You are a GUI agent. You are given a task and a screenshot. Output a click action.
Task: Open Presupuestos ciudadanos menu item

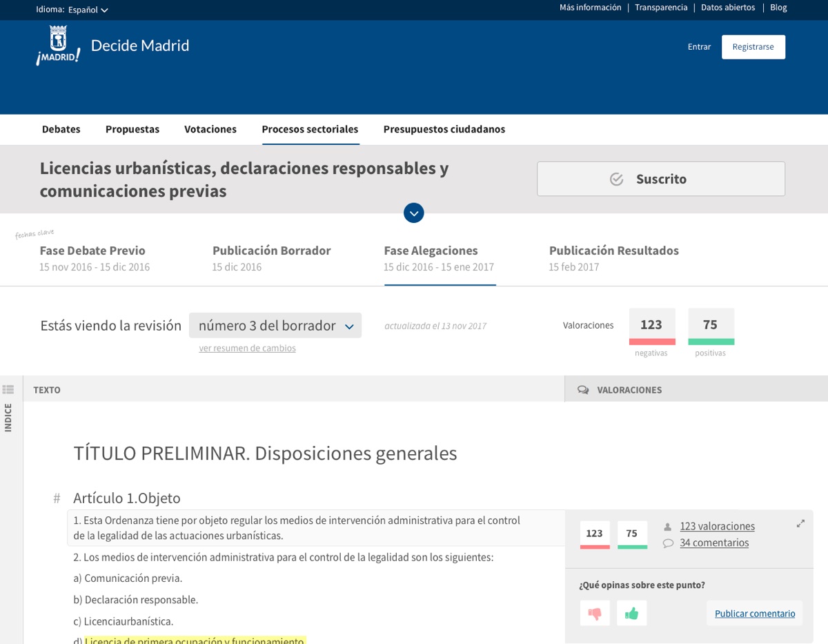[x=444, y=129]
